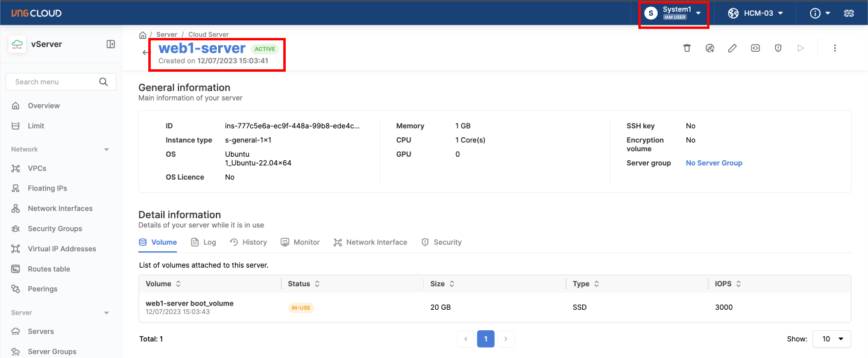868x358 pixels.
Task: Click the pencil edit server icon
Action: [x=732, y=48]
